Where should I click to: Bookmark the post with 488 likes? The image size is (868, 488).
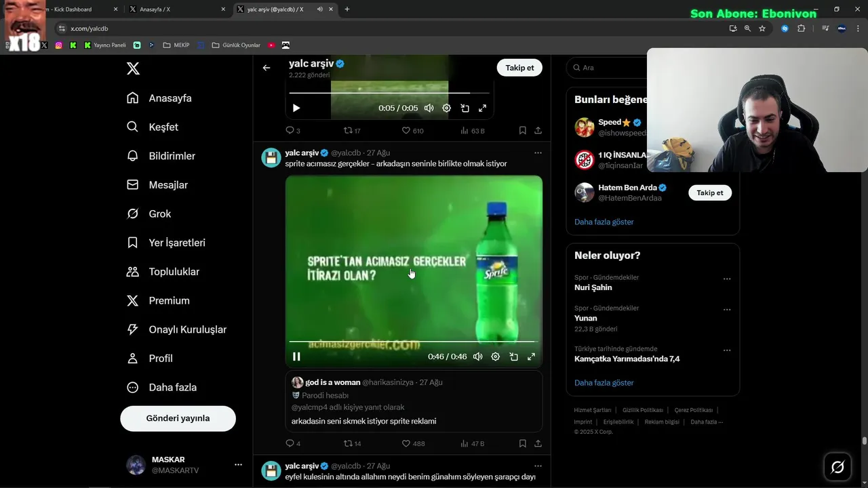click(523, 444)
